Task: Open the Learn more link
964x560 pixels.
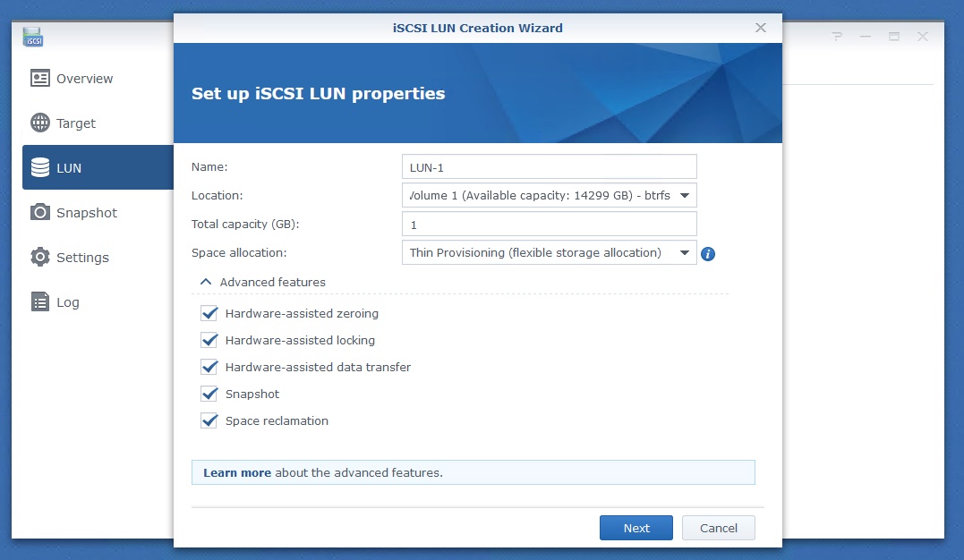Action: tap(237, 472)
